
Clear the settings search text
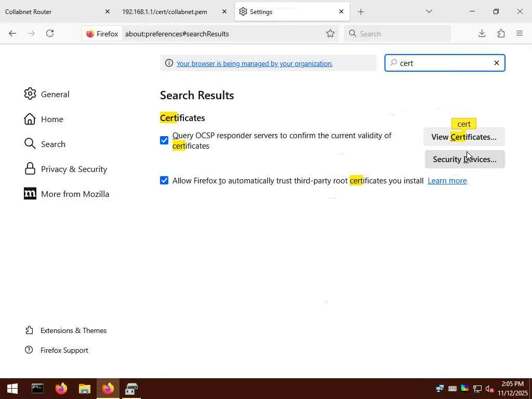tap(496, 63)
